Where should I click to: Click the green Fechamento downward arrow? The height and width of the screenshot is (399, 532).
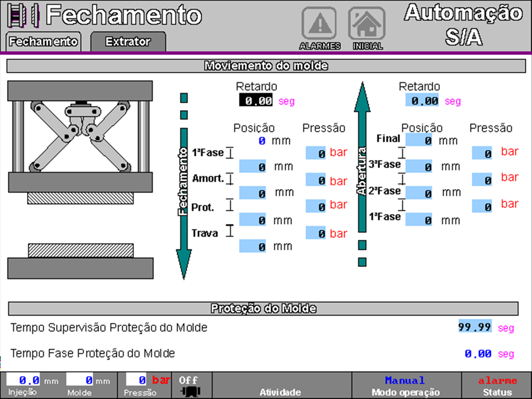pyautogui.click(x=183, y=203)
